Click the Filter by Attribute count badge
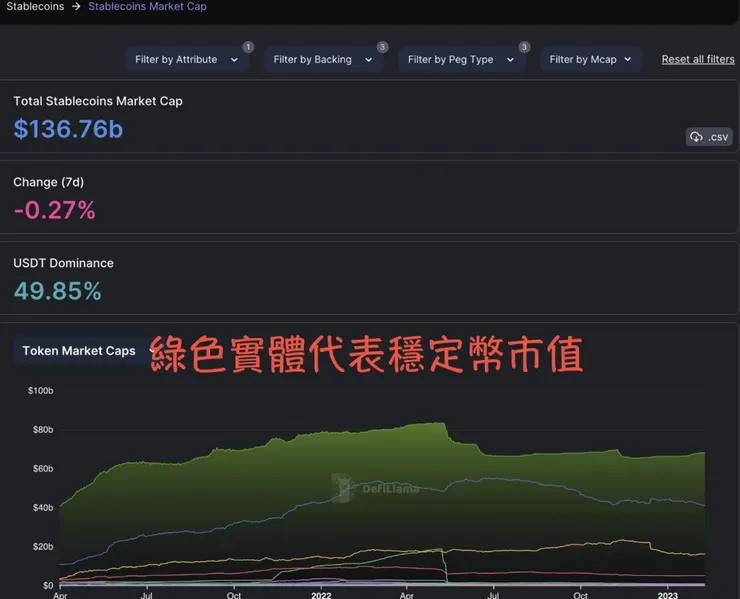Image resolution: width=740 pixels, height=599 pixels. (248, 47)
